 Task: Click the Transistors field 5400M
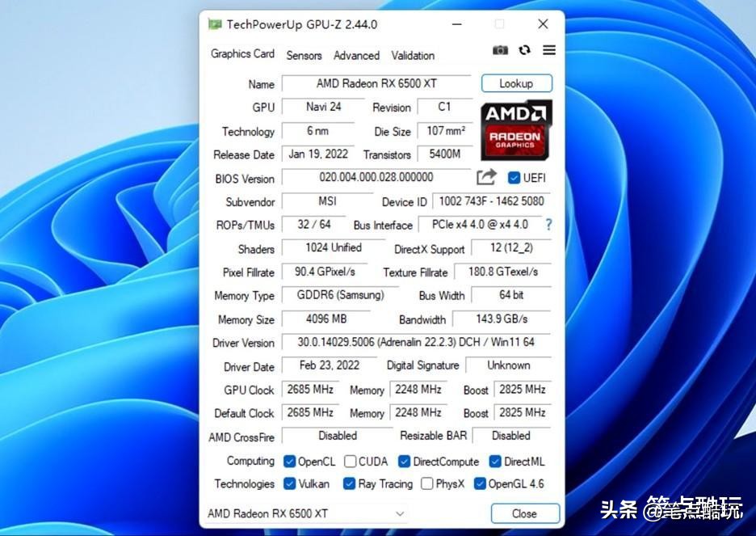(x=445, y=154)
